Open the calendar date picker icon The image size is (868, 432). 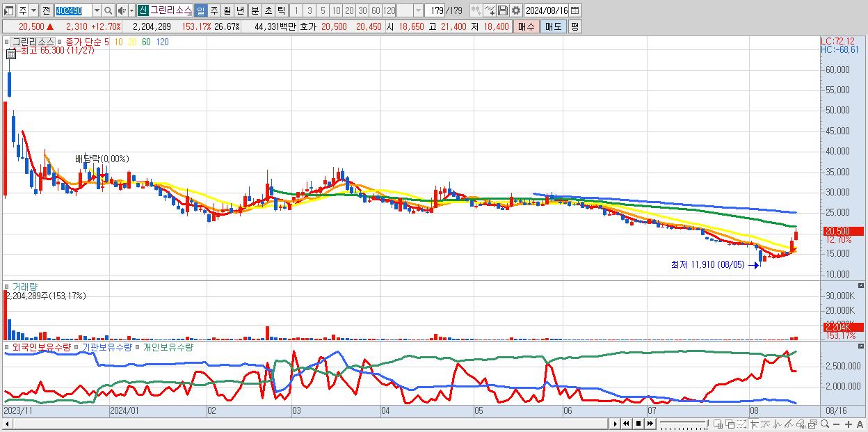[x=575, y=10]
